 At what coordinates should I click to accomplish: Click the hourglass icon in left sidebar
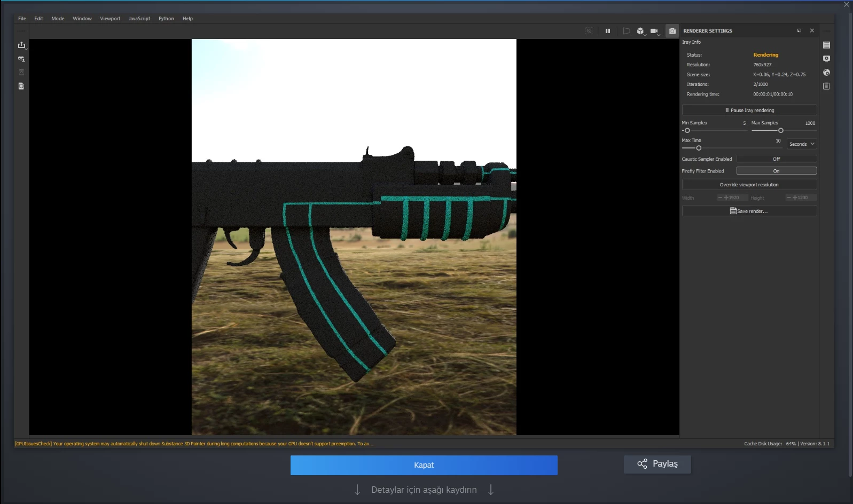[x=21, y=72]
